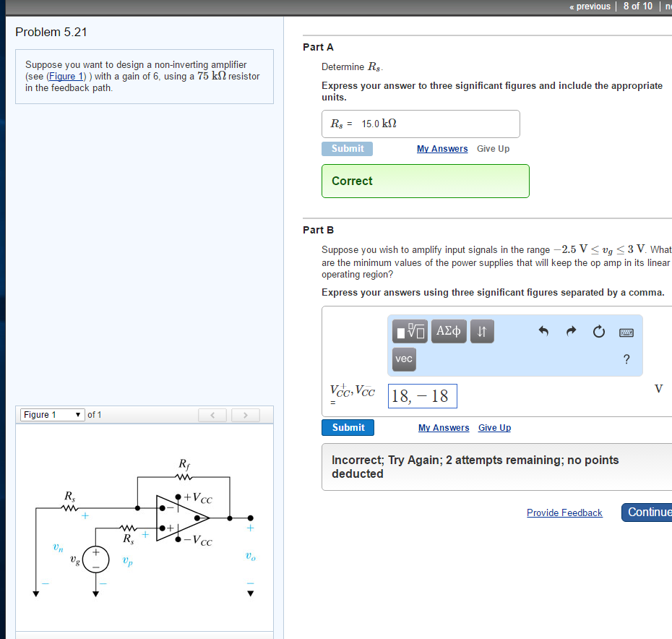Screen dimensions: 672x639
Task: Open My Answers for Part B
Action: (x=444, y=428)
